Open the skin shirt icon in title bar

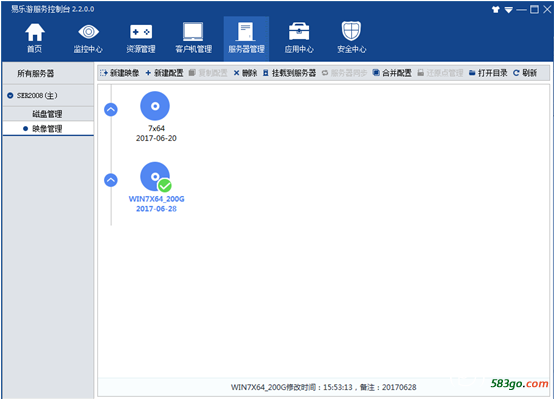pyautogui.click(x=496, y=10)
